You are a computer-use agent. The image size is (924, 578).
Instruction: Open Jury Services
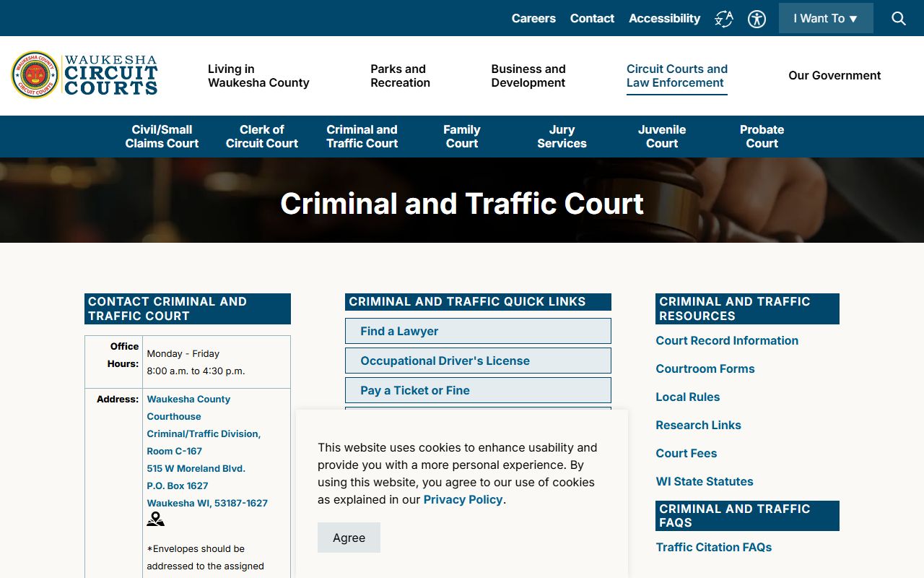562,137
